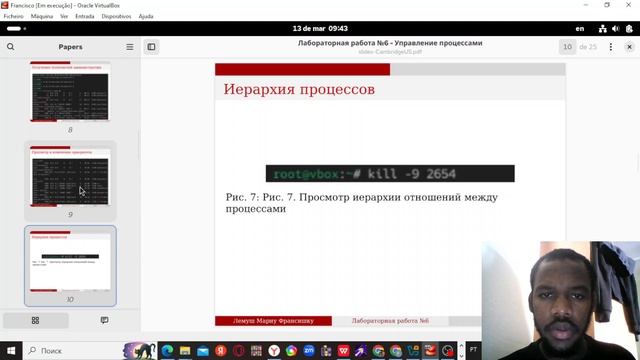This screenshot has width=640, height=360.
Task: Open the Ver menu
Action: click(64, 16)
